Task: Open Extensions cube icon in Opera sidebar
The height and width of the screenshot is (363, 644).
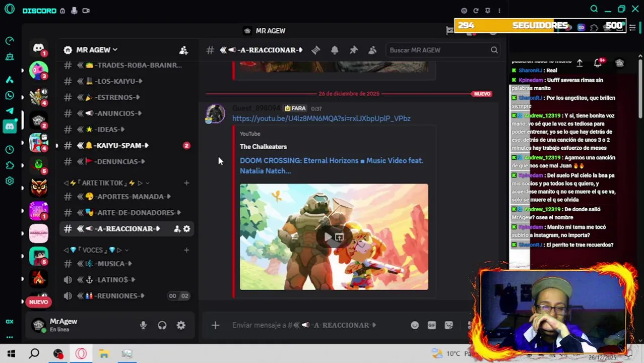Action: click(10, 165)
